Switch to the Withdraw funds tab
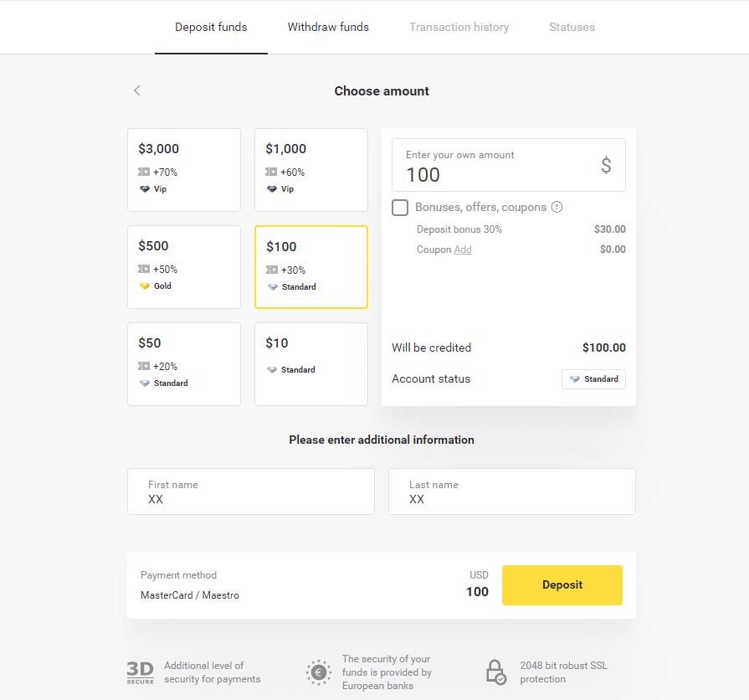749x700 pixels. point(328,27)
